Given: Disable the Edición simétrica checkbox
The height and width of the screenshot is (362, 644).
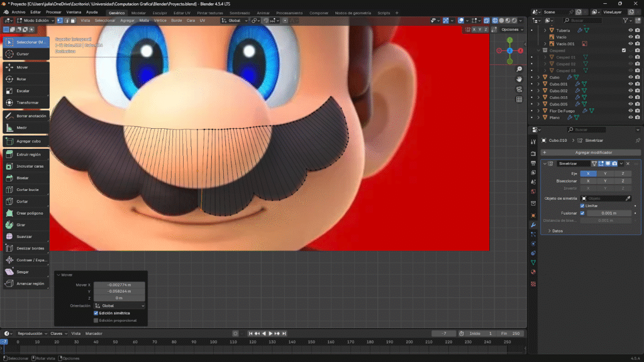Looking at the screenshot, I should click(x=96, y=313).
